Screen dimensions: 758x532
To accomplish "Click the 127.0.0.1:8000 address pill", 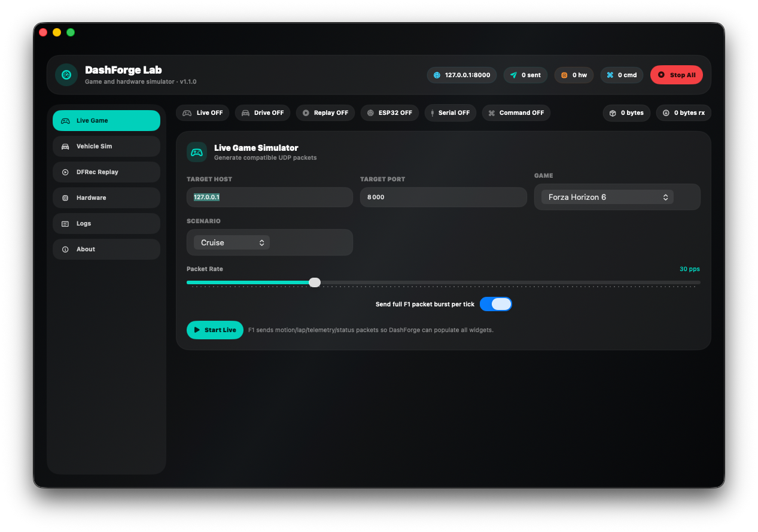I will [x=462, y=75].
